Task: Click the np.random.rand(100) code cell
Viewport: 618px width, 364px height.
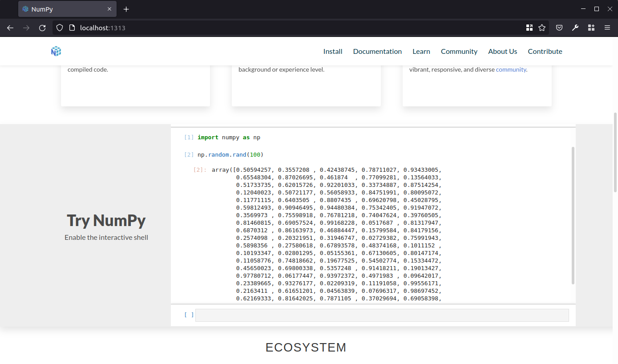Action: click(230, 154)
